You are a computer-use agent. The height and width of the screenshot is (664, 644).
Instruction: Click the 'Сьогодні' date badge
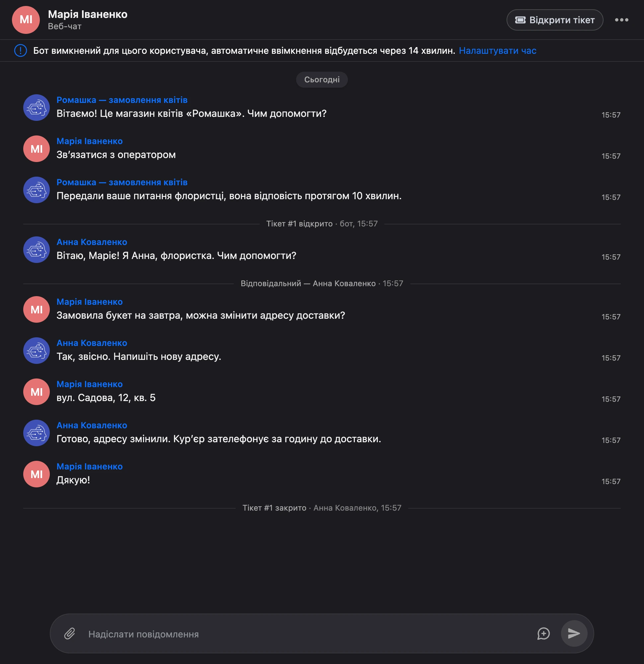pyautogui.click(x=322, y=80)
